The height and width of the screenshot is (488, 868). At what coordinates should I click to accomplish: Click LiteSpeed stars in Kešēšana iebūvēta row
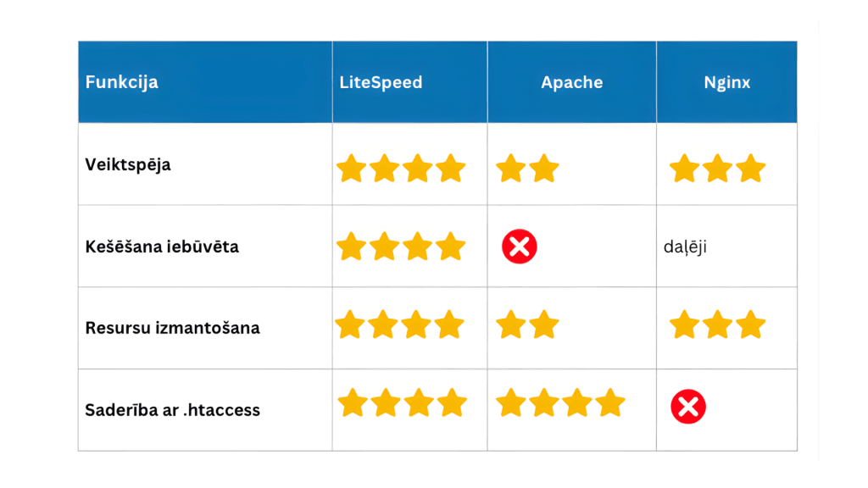click(x=401, y=247)
